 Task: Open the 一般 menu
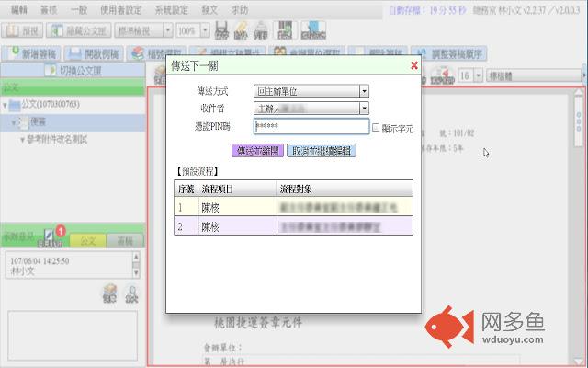pyautogui.click(x=79, y=10)
